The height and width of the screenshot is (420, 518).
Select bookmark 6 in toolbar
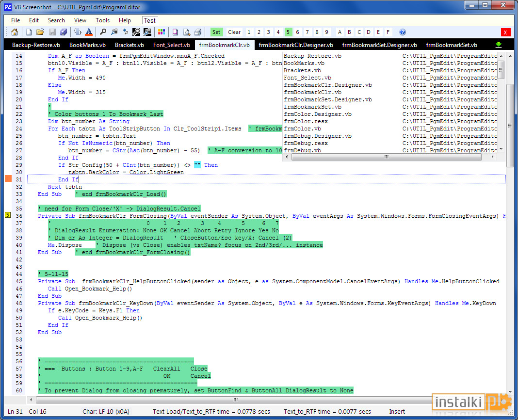click(x=297, y=32)
